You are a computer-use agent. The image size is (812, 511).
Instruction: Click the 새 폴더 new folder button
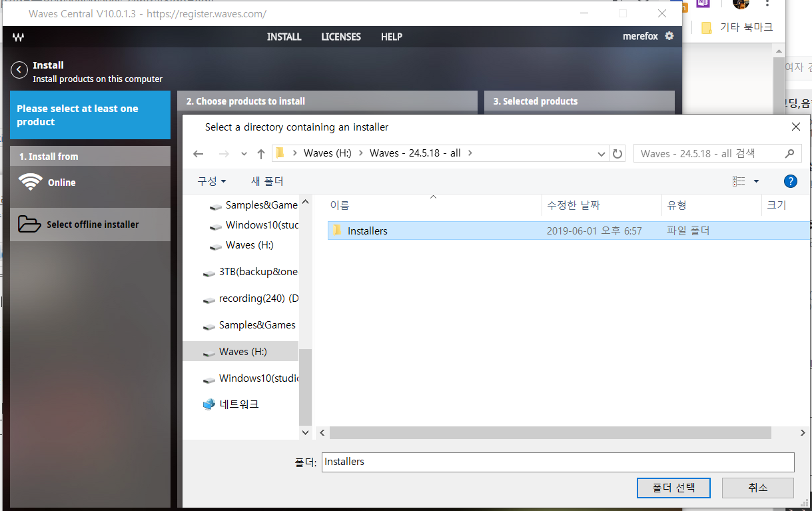pos(267,181)
